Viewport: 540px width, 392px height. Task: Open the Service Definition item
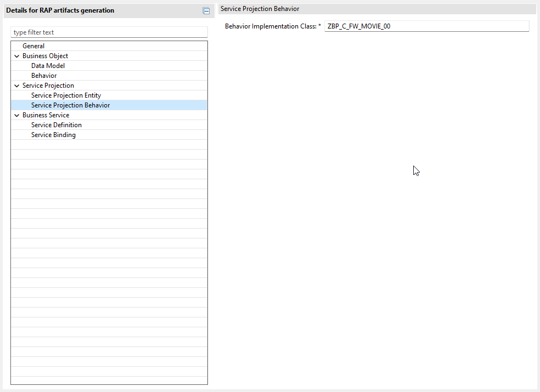tap(57, 125)
